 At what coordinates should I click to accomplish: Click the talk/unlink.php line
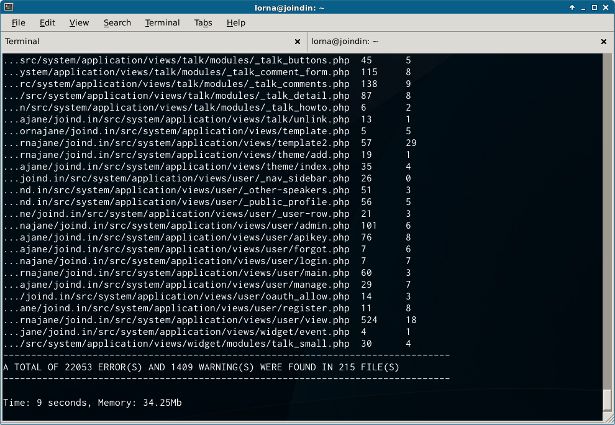click(x=207, y=119)
